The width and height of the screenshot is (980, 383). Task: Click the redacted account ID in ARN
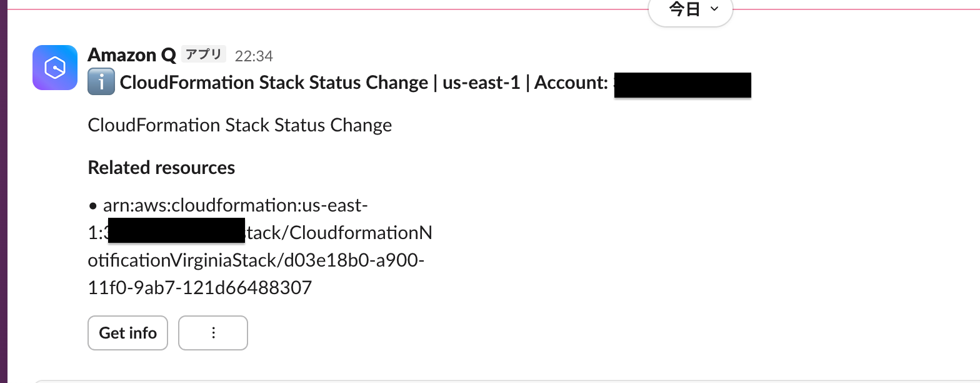coord(176,231)
